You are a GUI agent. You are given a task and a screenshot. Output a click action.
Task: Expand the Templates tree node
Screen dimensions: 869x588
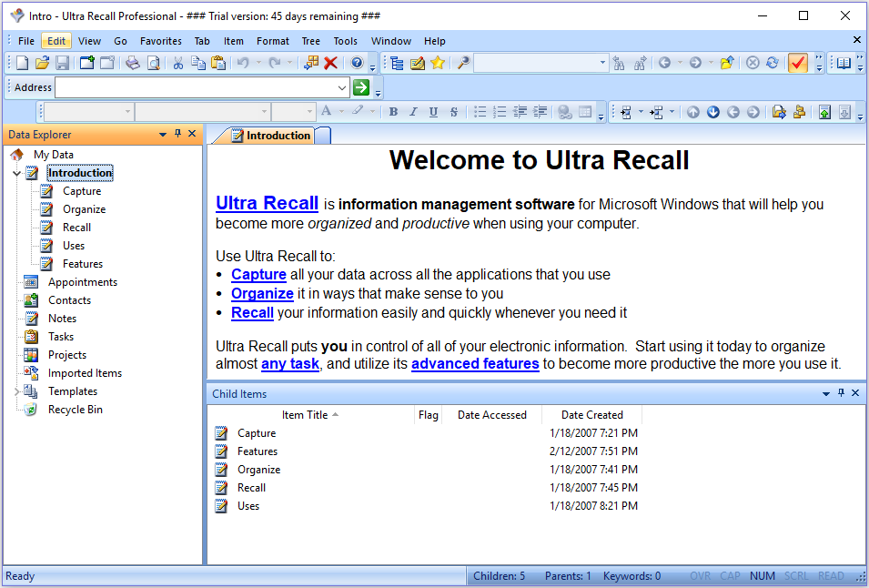click(16, 391)
